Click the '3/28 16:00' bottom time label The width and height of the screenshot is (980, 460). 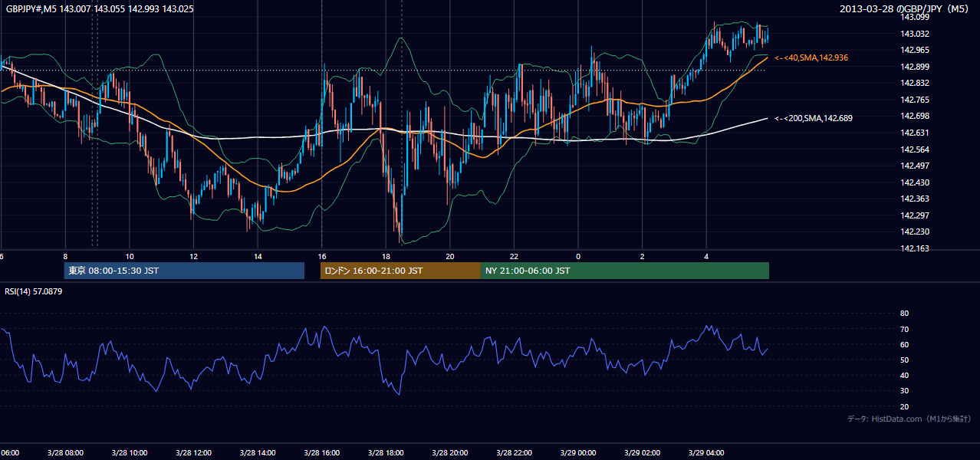pyautogui.click(x=321, y=453)
